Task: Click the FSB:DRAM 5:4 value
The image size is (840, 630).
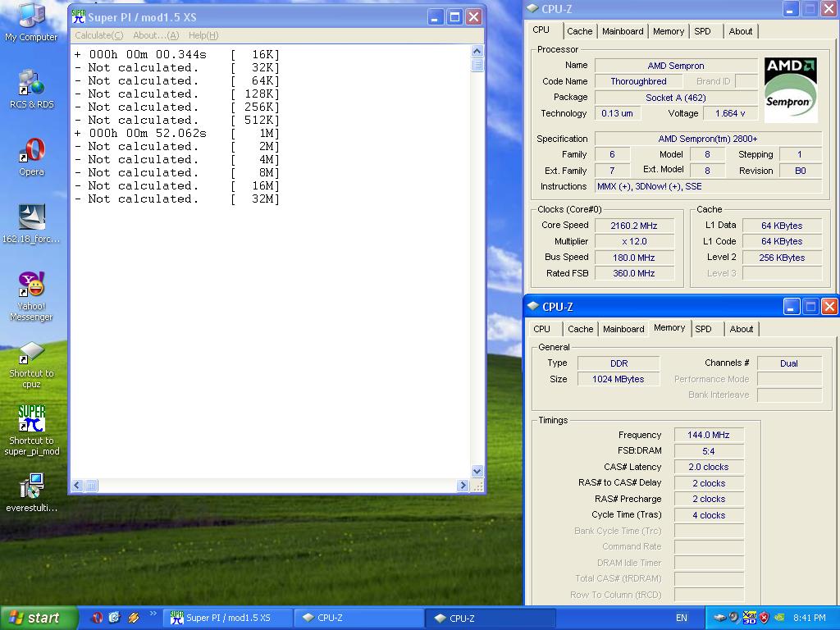Action: tap(708, 451)
